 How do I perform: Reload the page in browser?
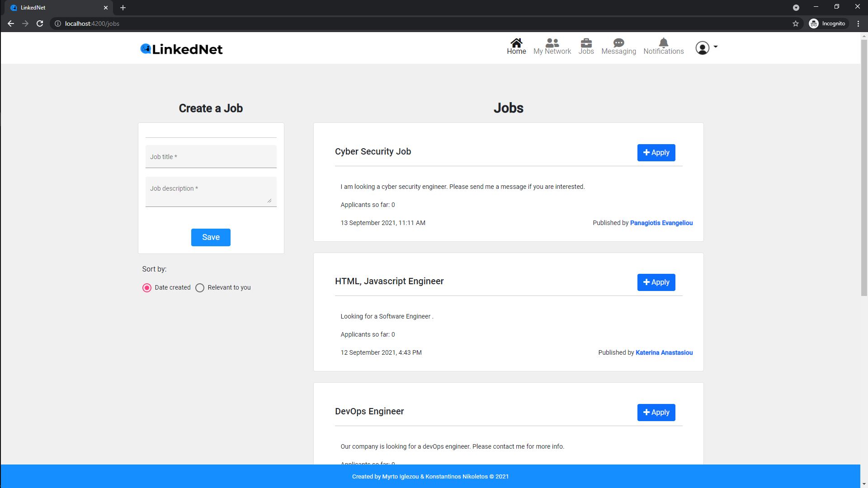point(40,23)
